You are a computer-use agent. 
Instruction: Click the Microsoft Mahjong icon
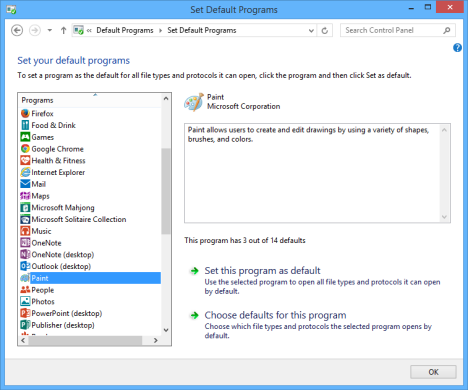(x=25, y=208)
